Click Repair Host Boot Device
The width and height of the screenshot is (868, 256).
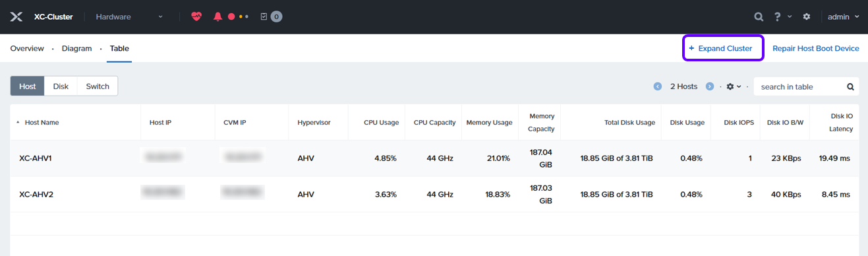(816, 48)
